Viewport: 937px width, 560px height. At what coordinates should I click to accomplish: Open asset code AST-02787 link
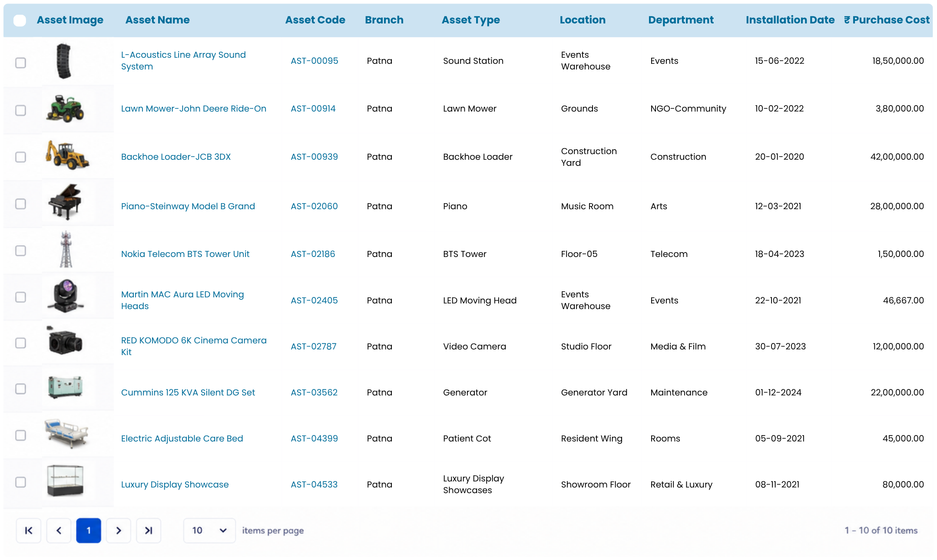(314, 346)
